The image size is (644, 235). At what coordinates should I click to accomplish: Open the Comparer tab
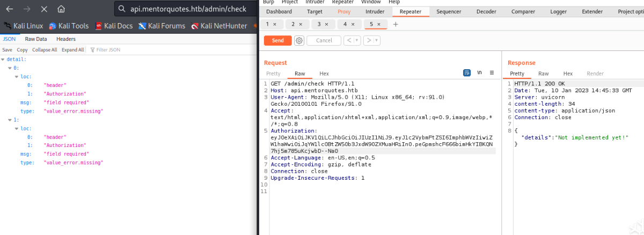tap(523, 11)
